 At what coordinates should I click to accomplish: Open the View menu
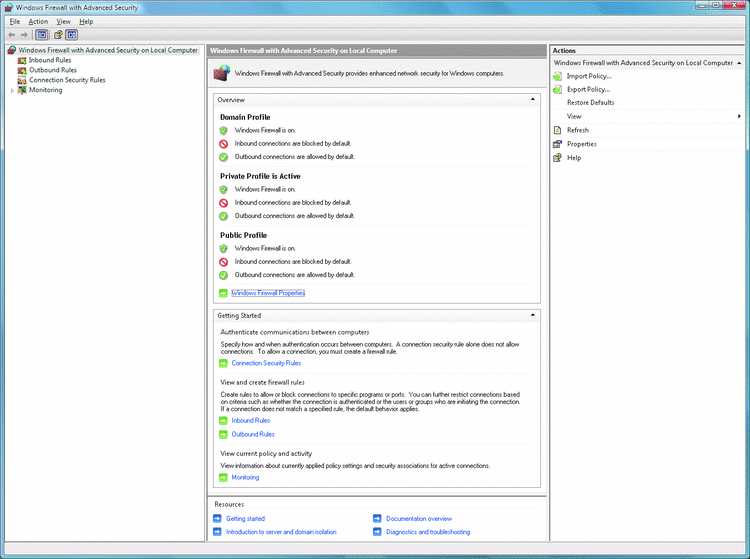(x=63, y=22)
